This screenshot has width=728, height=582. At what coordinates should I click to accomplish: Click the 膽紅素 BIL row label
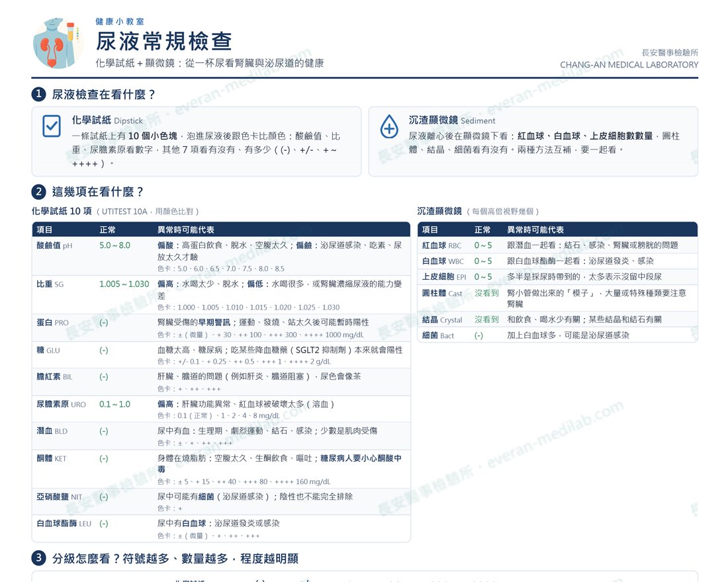tap(54, 377)
